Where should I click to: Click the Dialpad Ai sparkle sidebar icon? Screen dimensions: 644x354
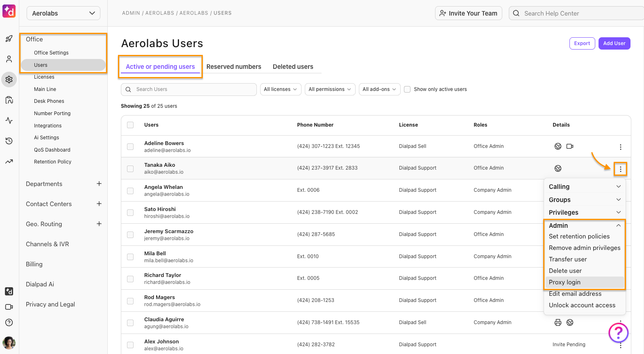(9, 291)
